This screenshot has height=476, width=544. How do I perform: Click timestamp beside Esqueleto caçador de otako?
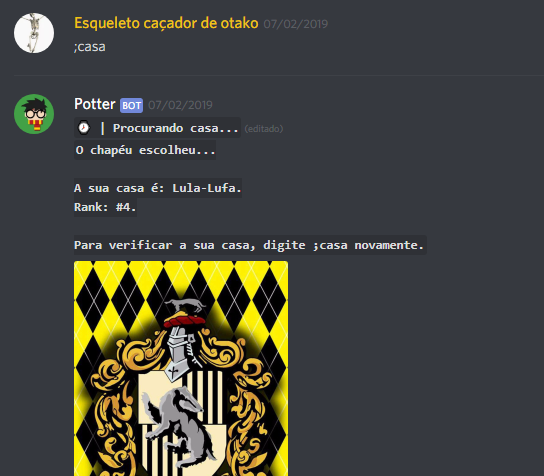click(x=296, y=24)
